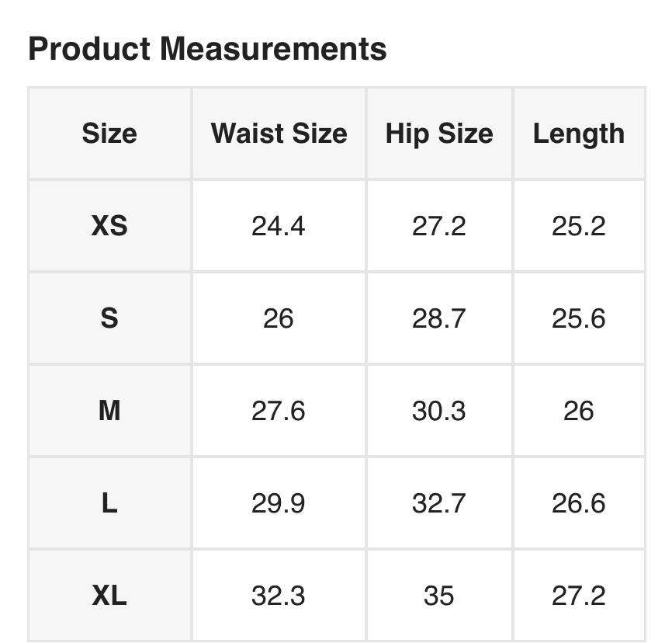The width and height of the screenshot is (672, 643).
Task: Click the XS length value 25.2
Action: click(x=578, y=226)
